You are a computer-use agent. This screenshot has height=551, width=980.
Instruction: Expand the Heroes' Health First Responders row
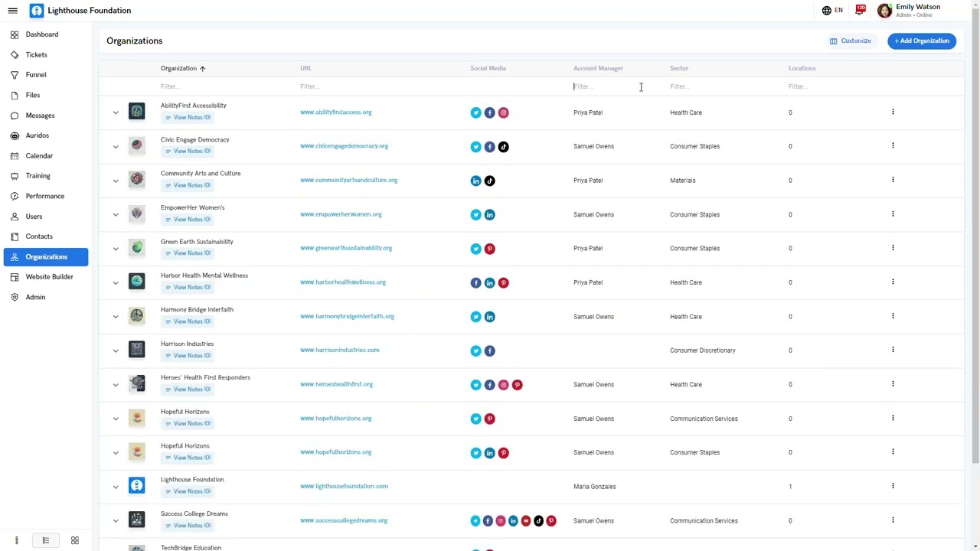(x=116, y=384)
